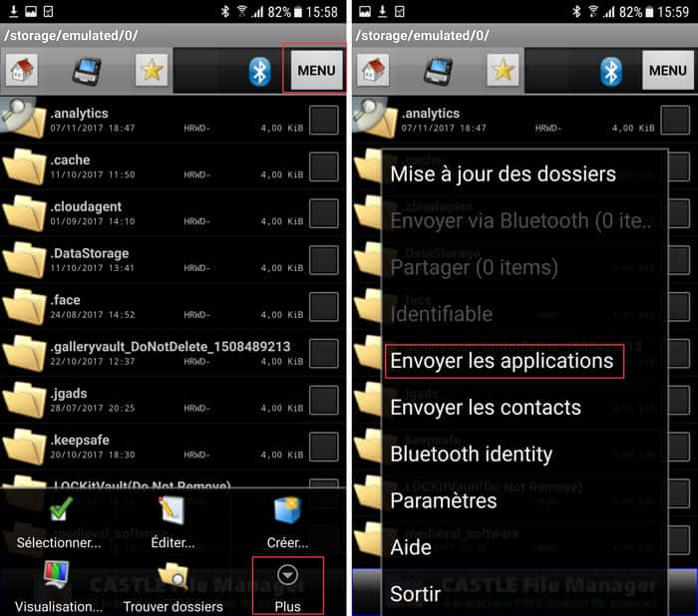Viewport: 698px width, 616px height.
Task: Open .analytics folder icon in left screen
Action: pyautogui.click(x=25, y=120)
